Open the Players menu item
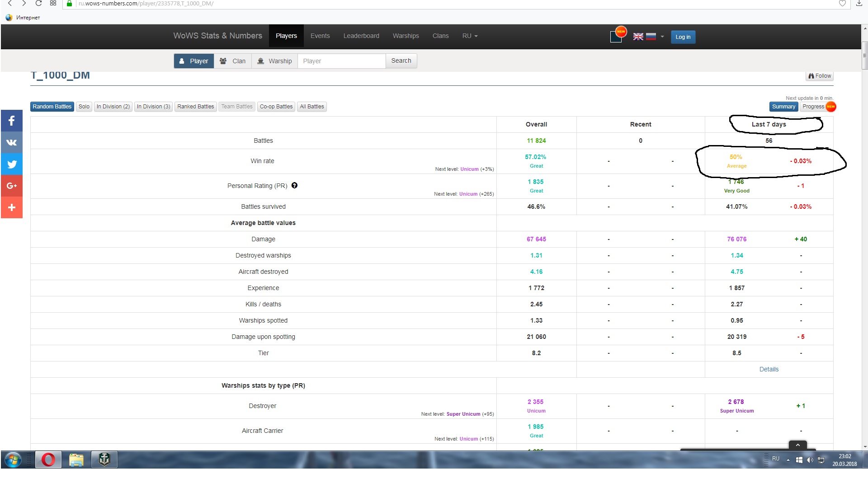This screenshot has width=868, height=488. [x=286, y=36]
